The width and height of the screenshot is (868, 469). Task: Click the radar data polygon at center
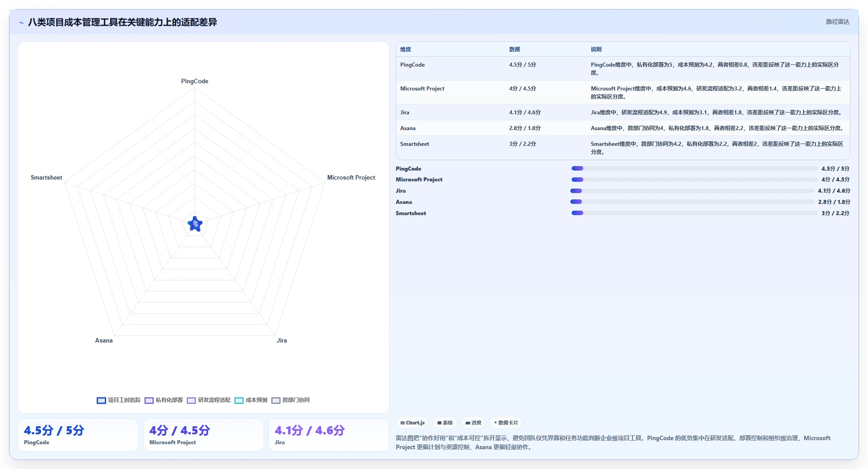click(195, 224)
